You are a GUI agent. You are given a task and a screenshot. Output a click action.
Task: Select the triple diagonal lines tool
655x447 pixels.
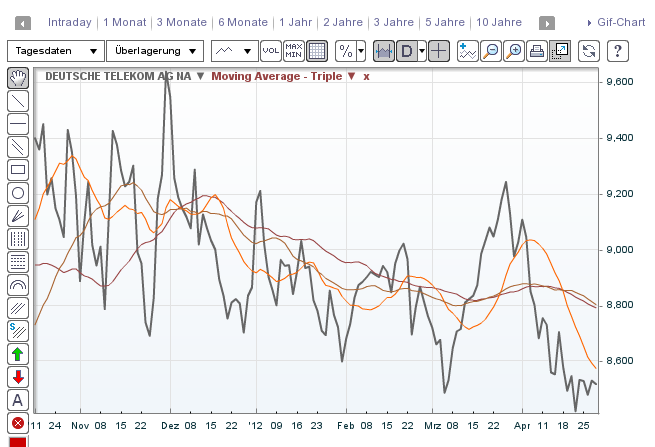[18, 307]
